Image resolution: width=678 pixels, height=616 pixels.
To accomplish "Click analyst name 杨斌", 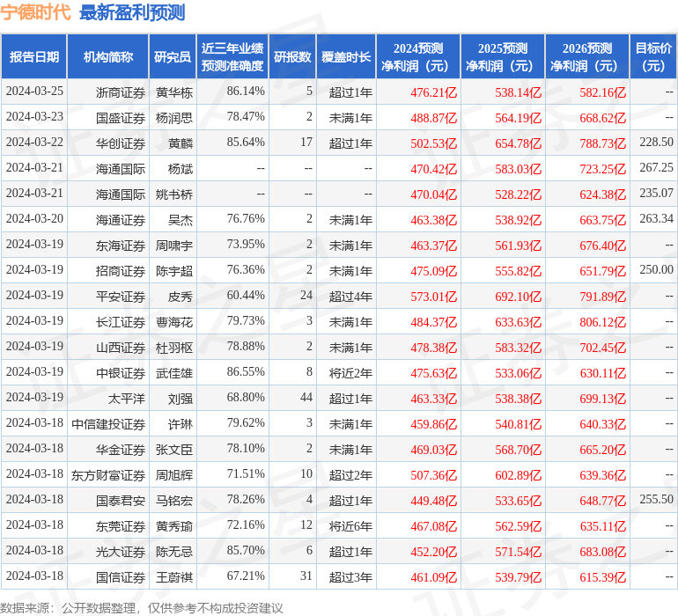I will [181, 169].
